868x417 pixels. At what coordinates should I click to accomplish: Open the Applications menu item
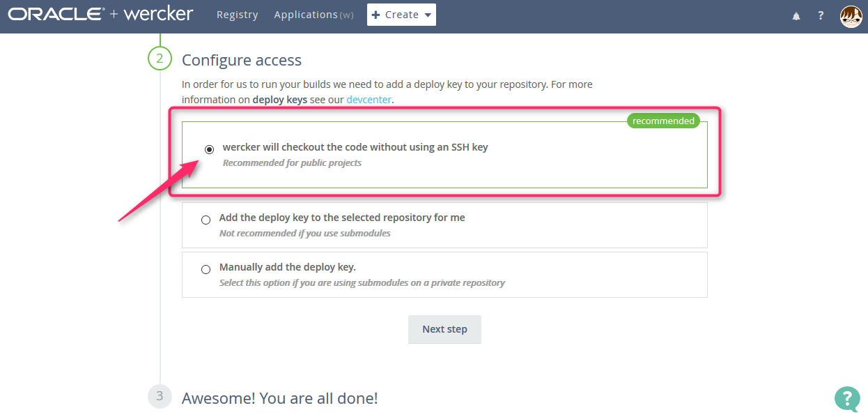point(313,15)
